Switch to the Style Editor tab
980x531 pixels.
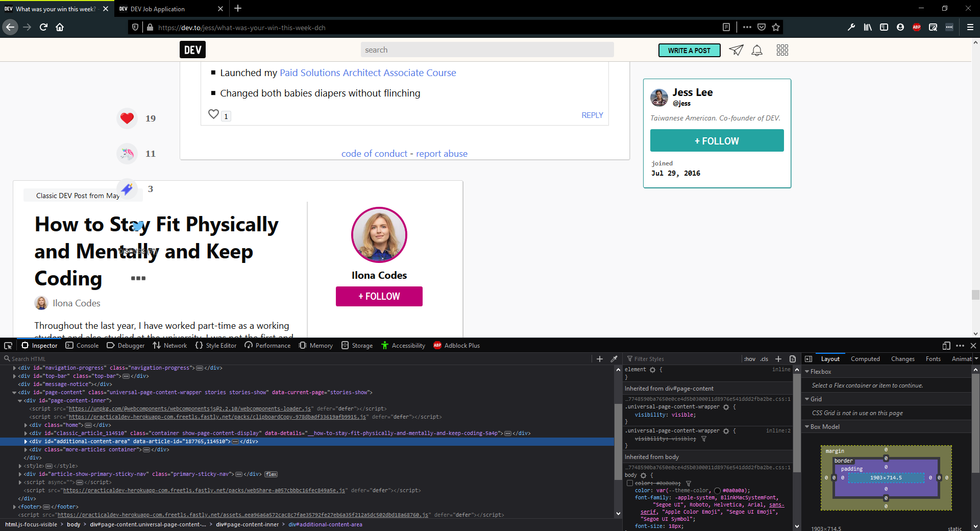pyautogui.click(x=216, y=346)
